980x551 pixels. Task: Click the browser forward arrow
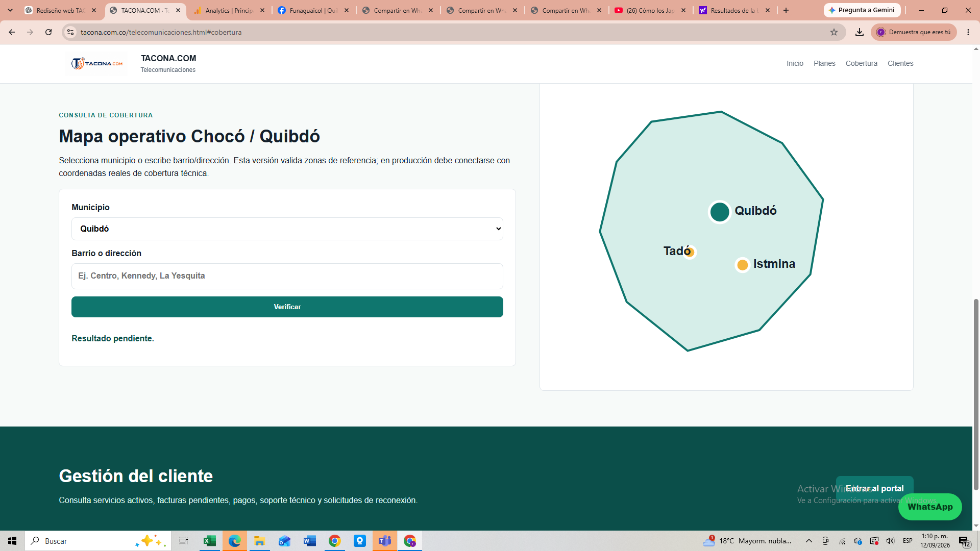(30, 32)
